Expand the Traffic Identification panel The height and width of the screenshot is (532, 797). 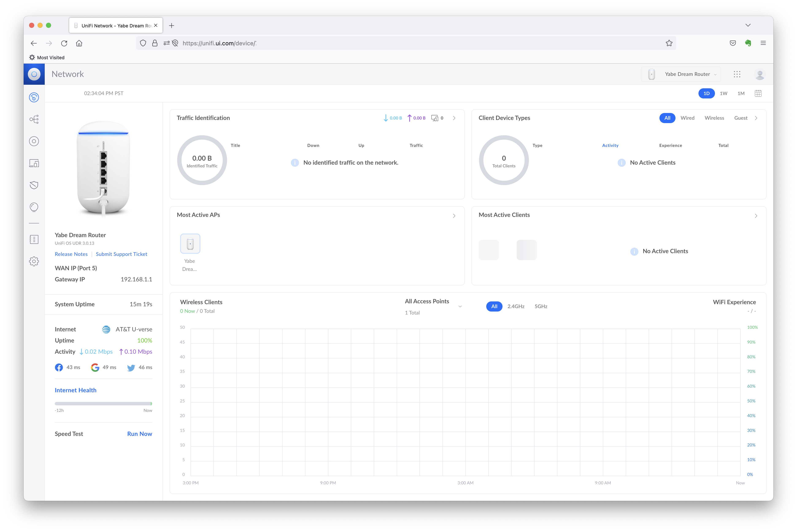tap(454, 118)
